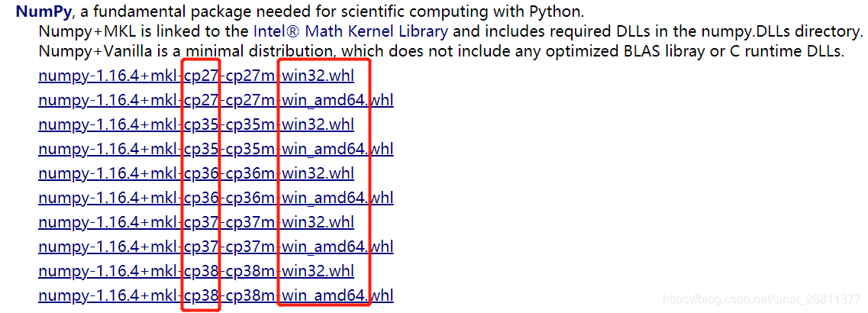Follow the Intel® Math Kernel Library link
Screen dimensions: 868x313
tap(350, 31)
